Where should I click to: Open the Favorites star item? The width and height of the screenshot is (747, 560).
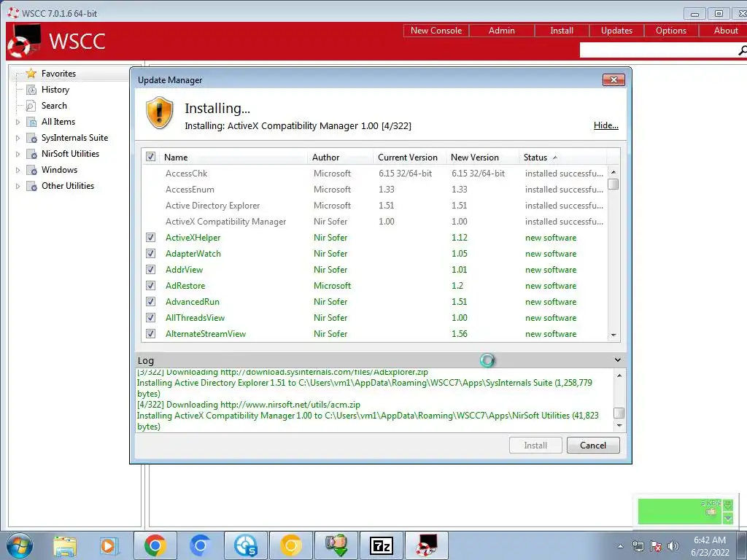31,74
